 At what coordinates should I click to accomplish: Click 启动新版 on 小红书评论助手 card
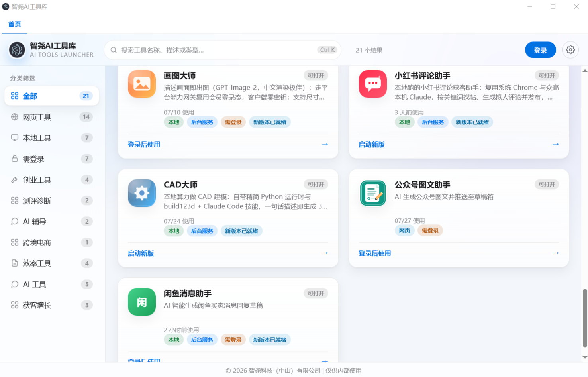tap(372, 145)
